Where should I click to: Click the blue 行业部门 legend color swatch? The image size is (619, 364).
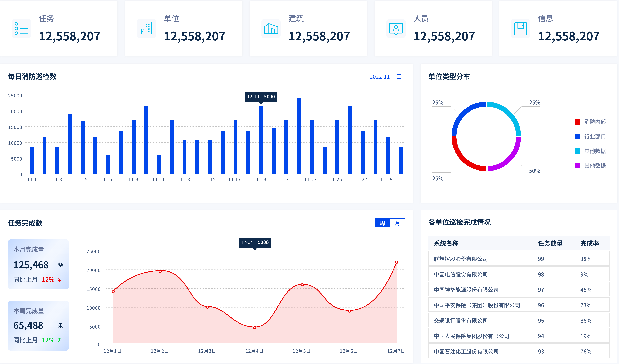coord(577,136)
